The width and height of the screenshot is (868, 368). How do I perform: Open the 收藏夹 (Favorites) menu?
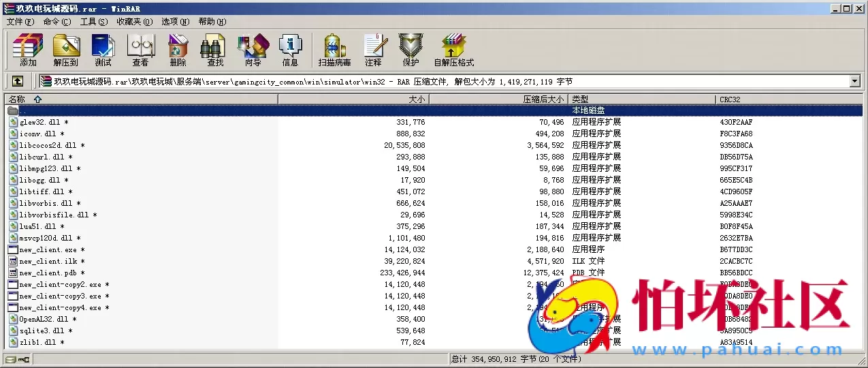(x=133, y=21)
